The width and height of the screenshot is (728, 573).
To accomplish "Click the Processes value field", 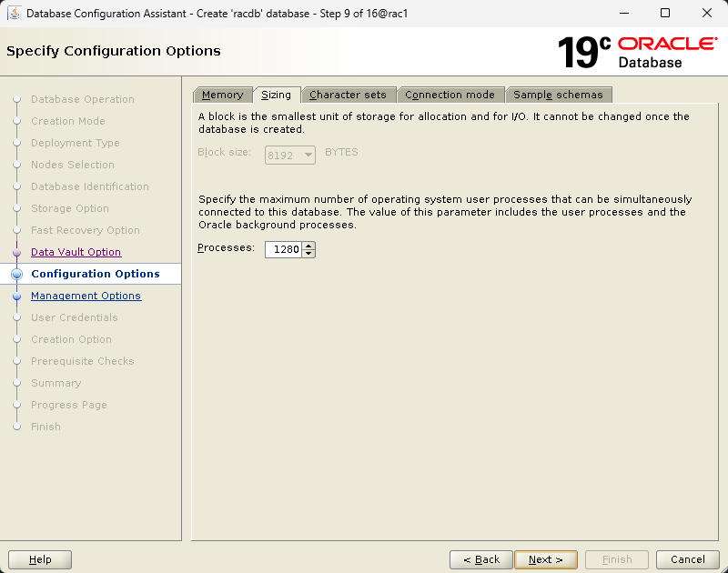I will 283,249.
